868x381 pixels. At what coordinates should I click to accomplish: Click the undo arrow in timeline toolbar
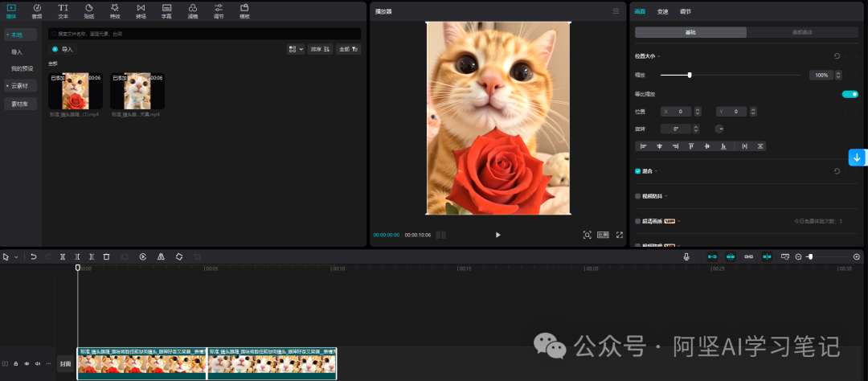pyautogui.click(x=34, y=257)
